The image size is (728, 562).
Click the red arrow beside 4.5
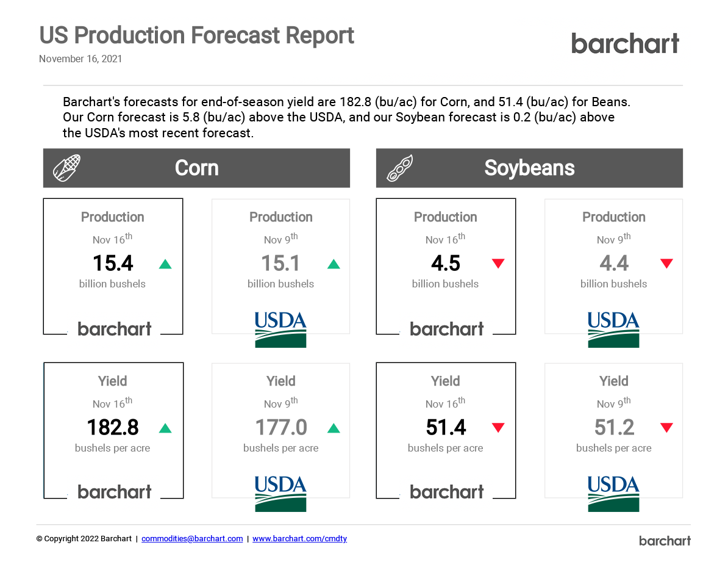[x=498, y=264]
